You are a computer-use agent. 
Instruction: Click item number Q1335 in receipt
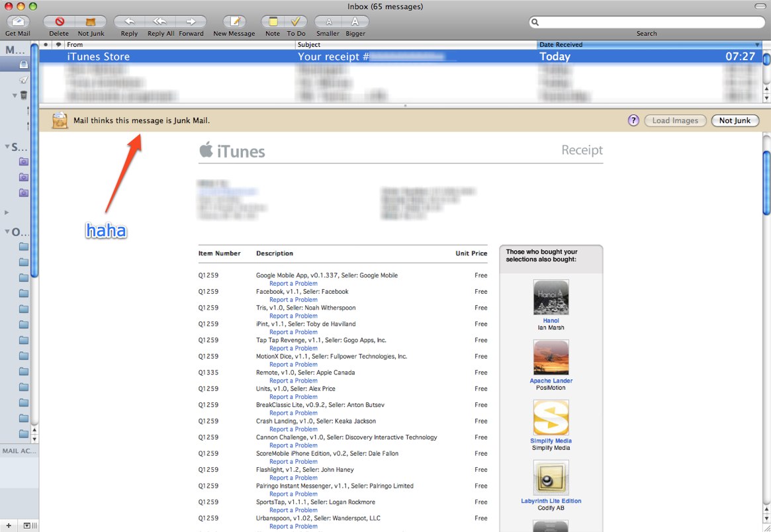click(208, 373)
